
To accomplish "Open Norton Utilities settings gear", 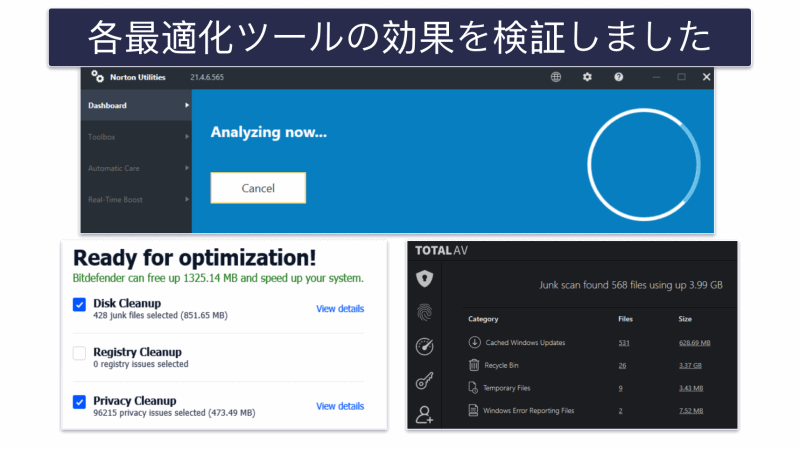I will coord(587,77).
